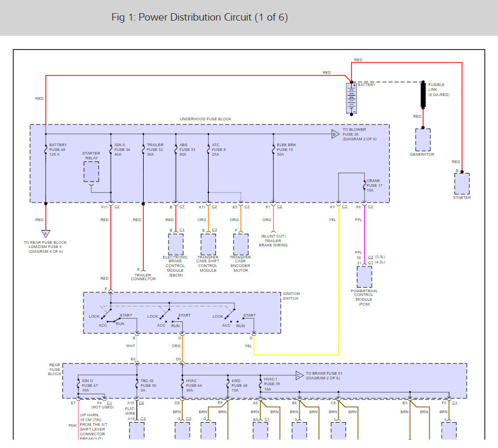
Task: Click the 'BATTERY FUSE 48 125 A' label
Action: tap(58, 149)
